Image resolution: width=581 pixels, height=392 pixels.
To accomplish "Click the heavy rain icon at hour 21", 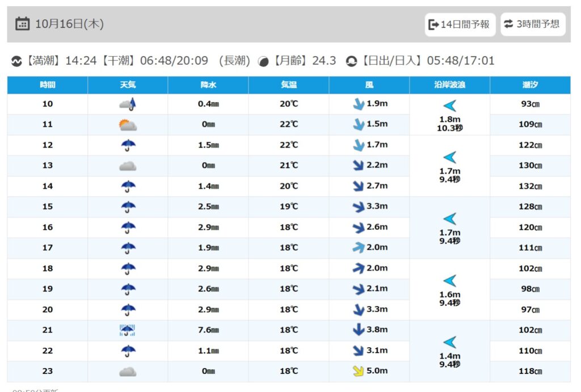I will [128, 330].
